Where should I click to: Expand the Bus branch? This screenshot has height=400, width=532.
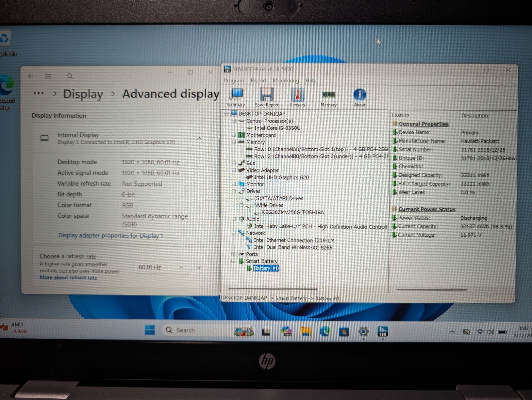tap(233, 163)
